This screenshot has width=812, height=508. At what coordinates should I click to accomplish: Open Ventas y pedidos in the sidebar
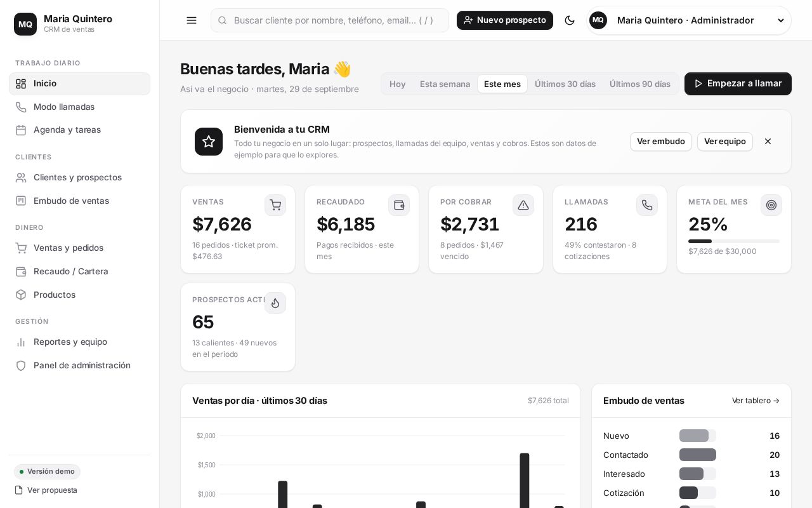click(79, 248)
